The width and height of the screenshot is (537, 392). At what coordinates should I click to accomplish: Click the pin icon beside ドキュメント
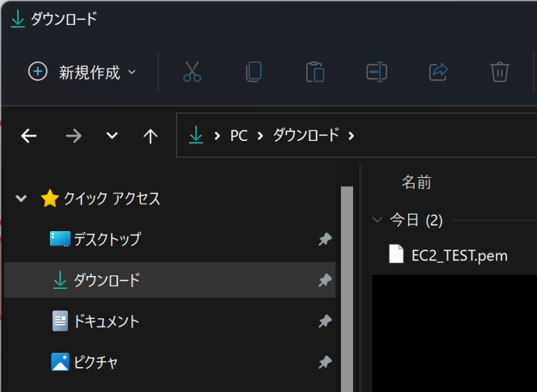[x=325, y=321]
